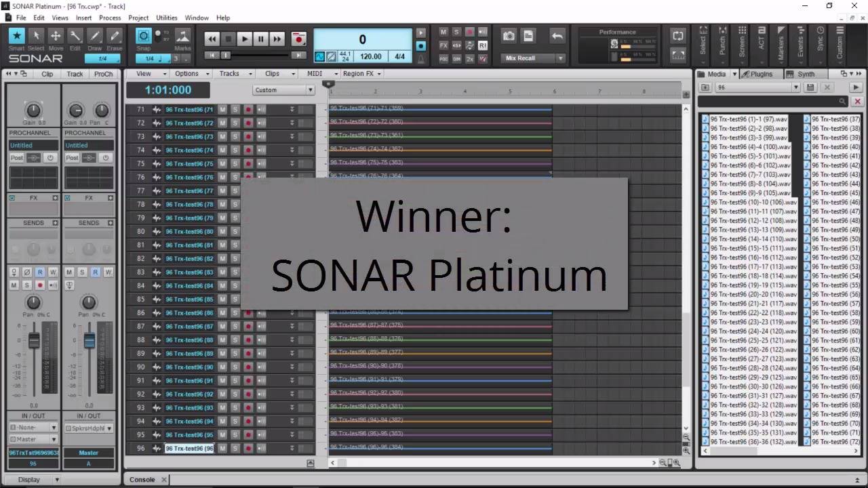Stop playback in transport
Image resolution: width=868 pixels, height=488 pixels.
click(229, 39)
